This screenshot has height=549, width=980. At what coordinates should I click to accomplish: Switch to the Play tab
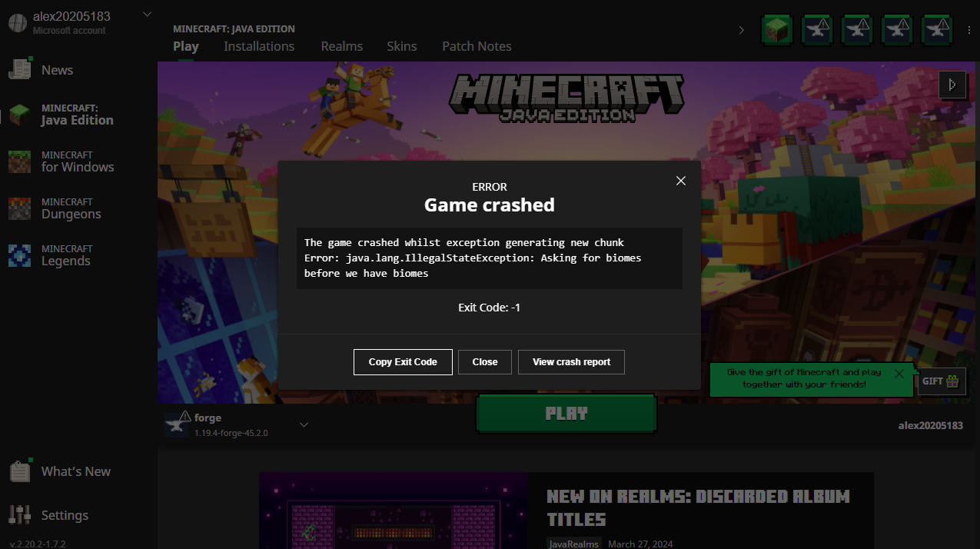coord(186,46)
